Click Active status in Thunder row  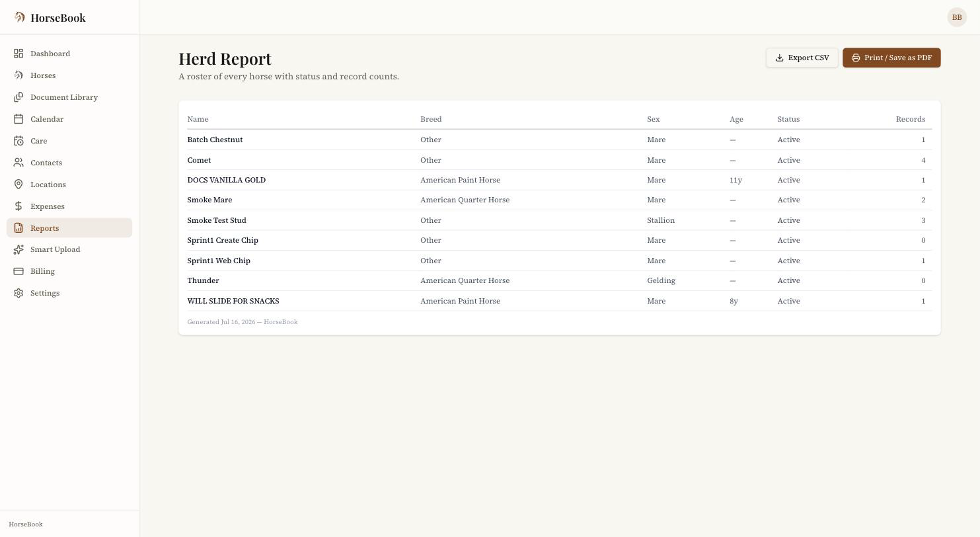pyautogui.click(x=788, y=280)
